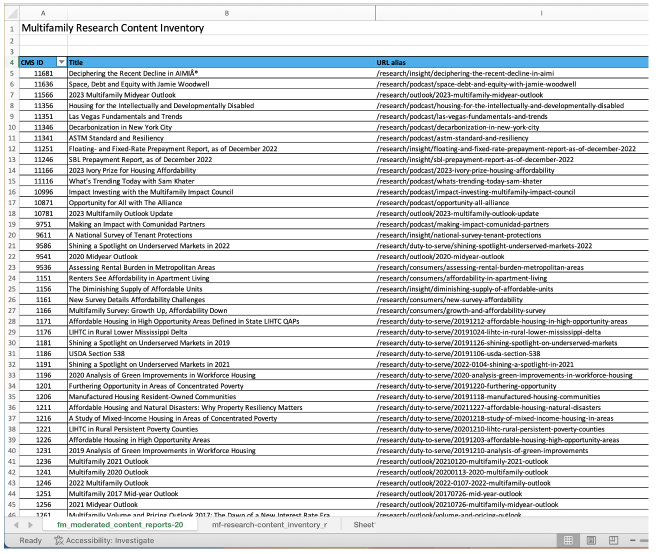Switch to Page Break Preview icon

[x=613, y=540]
